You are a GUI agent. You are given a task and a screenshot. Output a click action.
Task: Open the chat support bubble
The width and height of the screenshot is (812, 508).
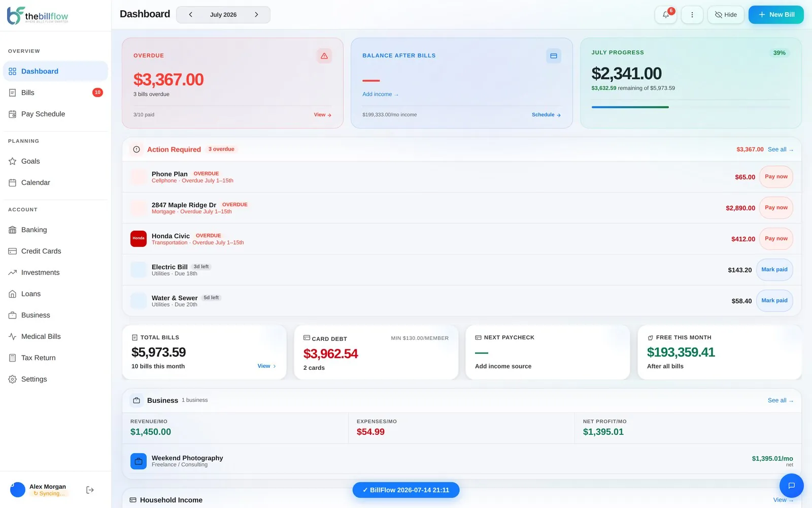(791, 486)
